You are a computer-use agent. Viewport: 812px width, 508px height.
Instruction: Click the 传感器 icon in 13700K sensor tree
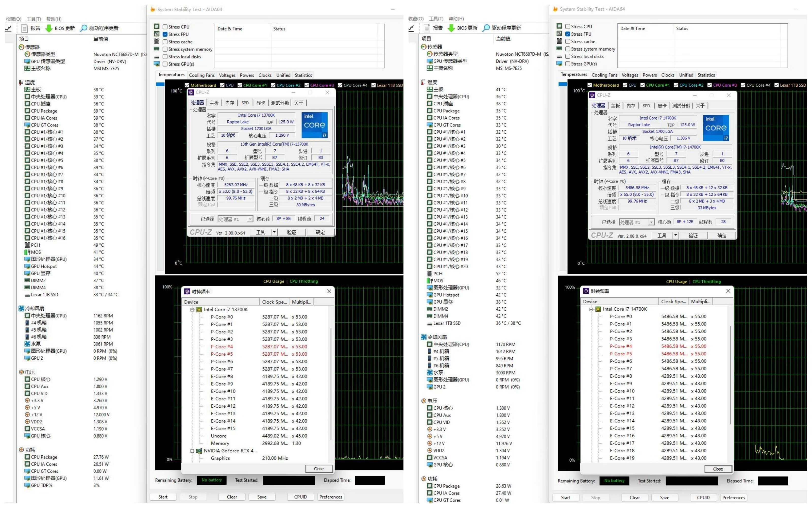[21, 47]
